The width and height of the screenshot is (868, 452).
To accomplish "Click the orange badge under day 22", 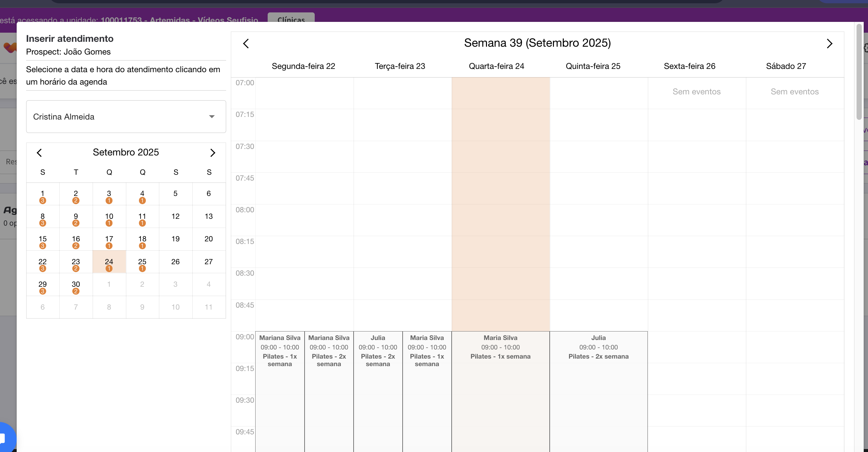I will tap(42, 268).
